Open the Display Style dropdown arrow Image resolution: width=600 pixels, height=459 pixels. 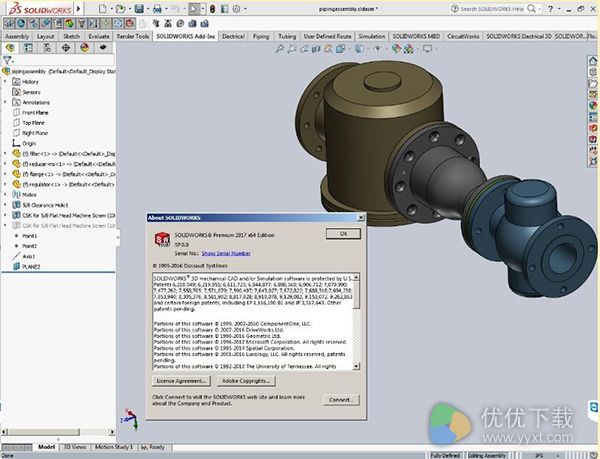click(x=368, y=49)
